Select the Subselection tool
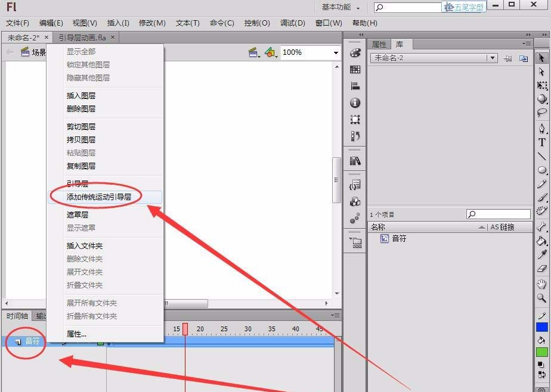The width and height of the screenshot is (551, 392). (x=541, y=71)
